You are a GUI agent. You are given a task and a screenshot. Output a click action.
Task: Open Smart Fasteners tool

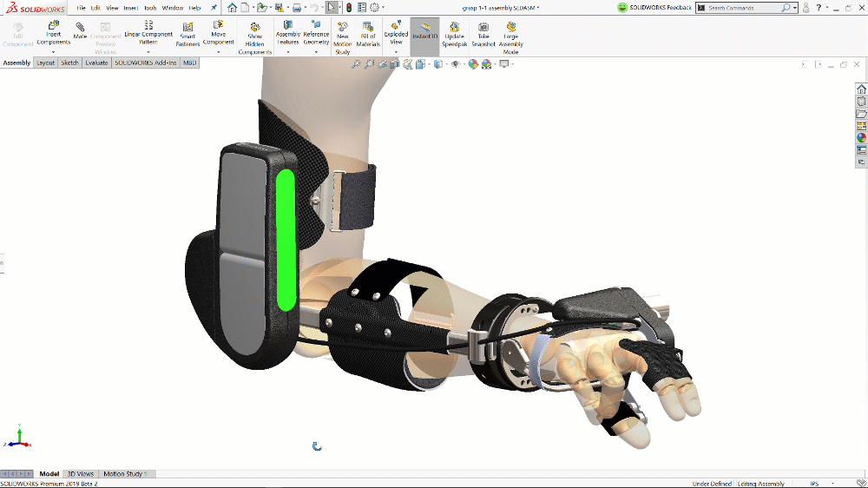click(x=187, y=34)
